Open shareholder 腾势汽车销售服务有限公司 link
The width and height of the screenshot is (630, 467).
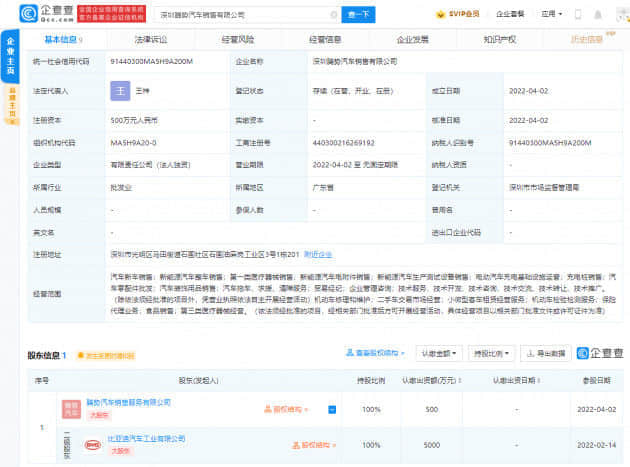(x=129, y=402)
